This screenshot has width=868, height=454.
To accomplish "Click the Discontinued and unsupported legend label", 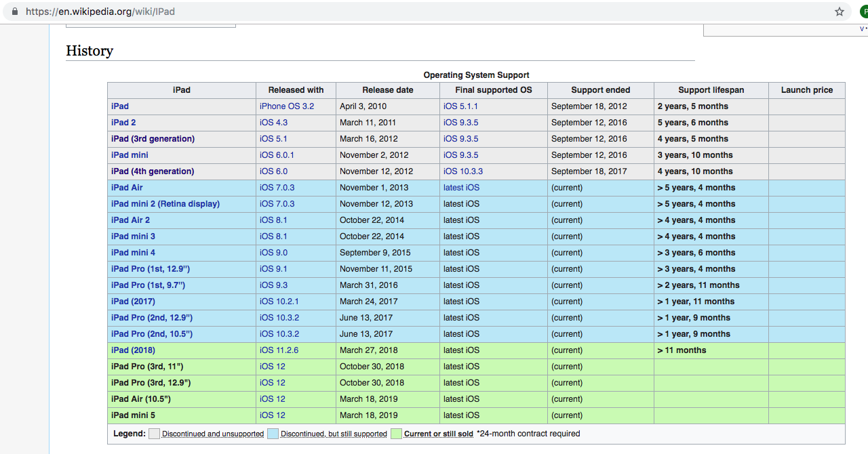I will point(213,434).
